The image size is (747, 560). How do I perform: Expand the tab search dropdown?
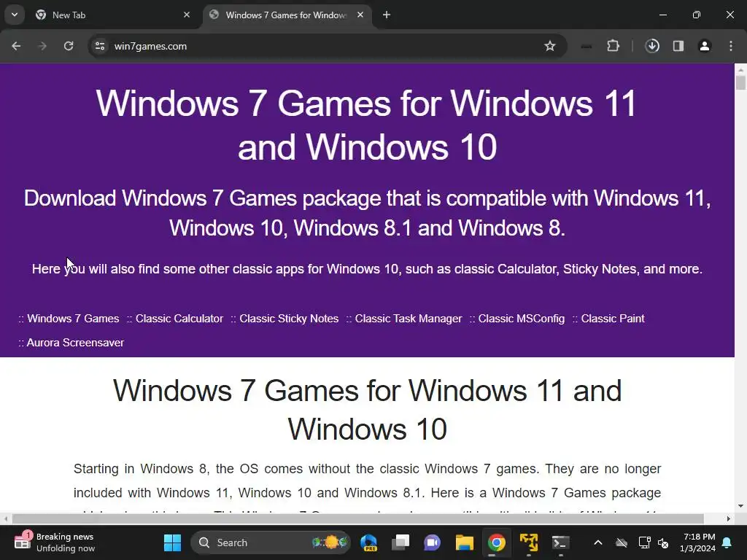point(15,15)
